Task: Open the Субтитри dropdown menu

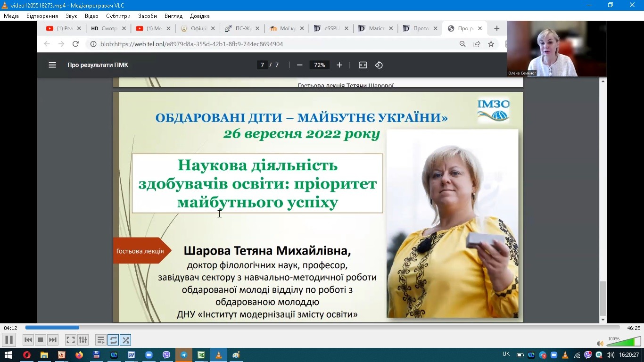Action: [117, 16]
